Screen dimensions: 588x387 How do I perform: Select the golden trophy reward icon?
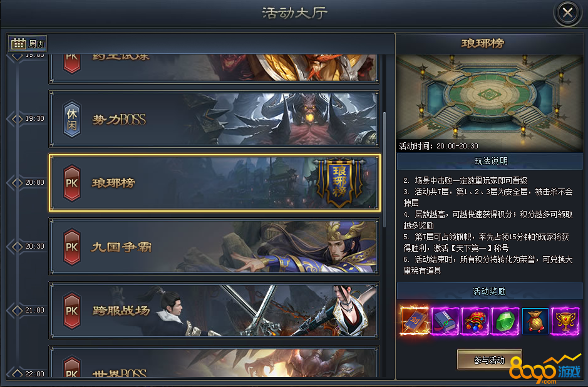pyautogui.click(x=565, y=321)
